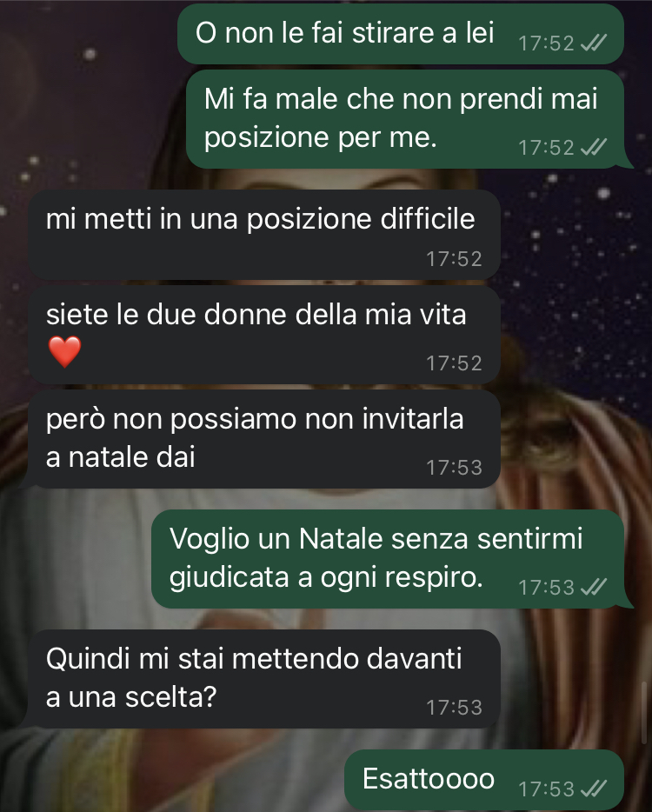Select 'Quindi mi stai mettendo davanti' message

pyautogui.click(x=264, y=679)
